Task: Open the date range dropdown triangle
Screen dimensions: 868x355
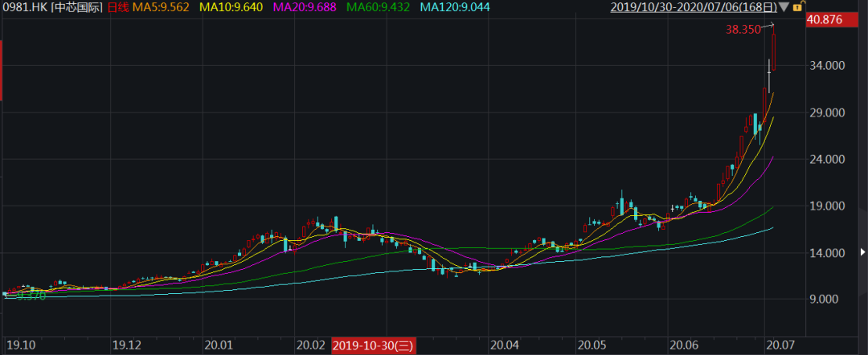Action: coord(784,7)
